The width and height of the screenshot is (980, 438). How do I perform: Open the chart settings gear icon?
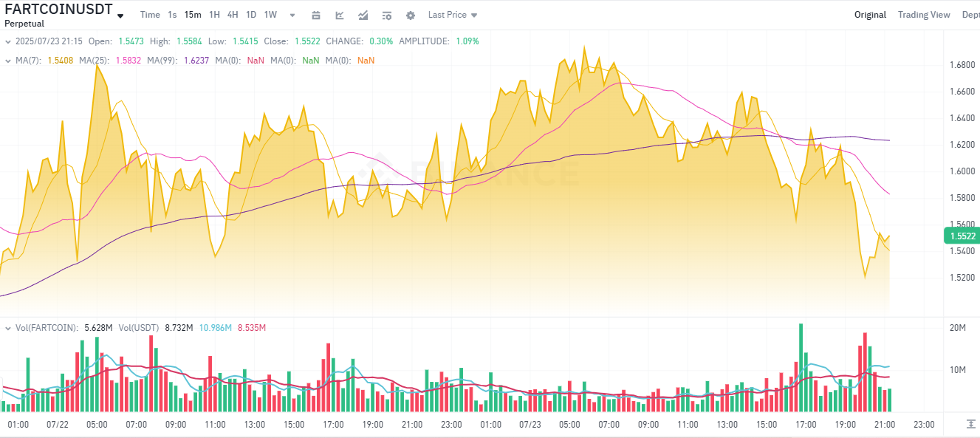click(x=411, y=15)
